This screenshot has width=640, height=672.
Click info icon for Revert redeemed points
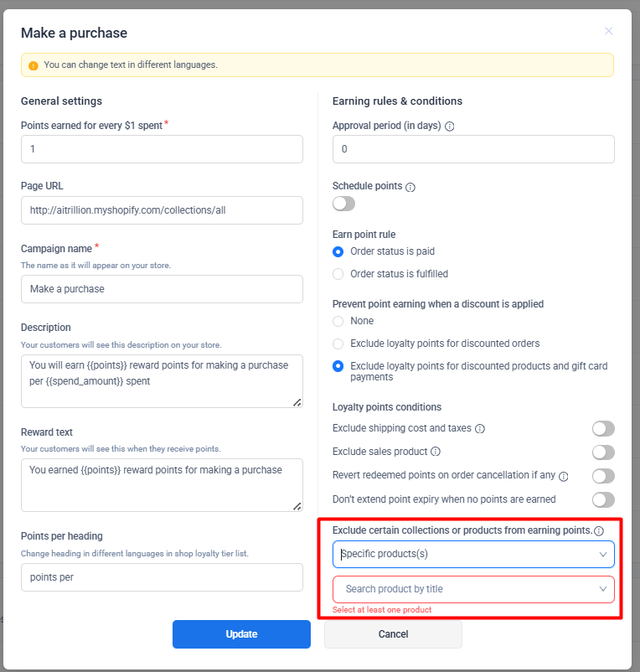pos(564,476)
